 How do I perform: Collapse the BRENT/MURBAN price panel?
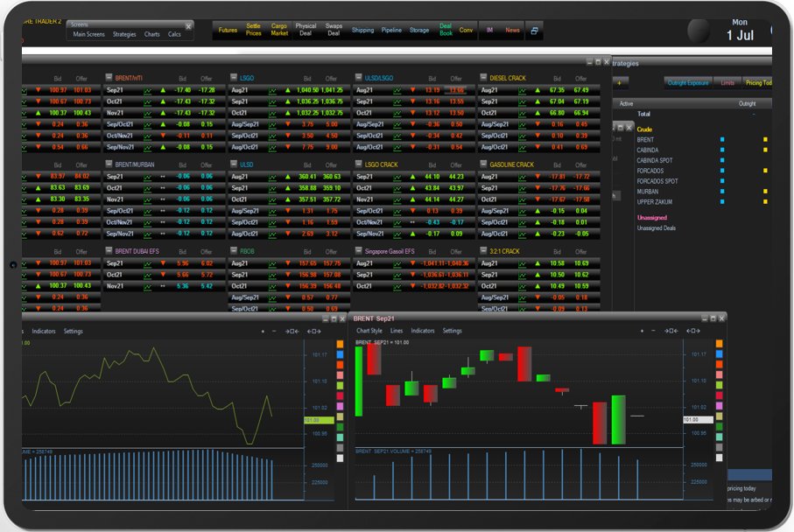tap(109, 164)
